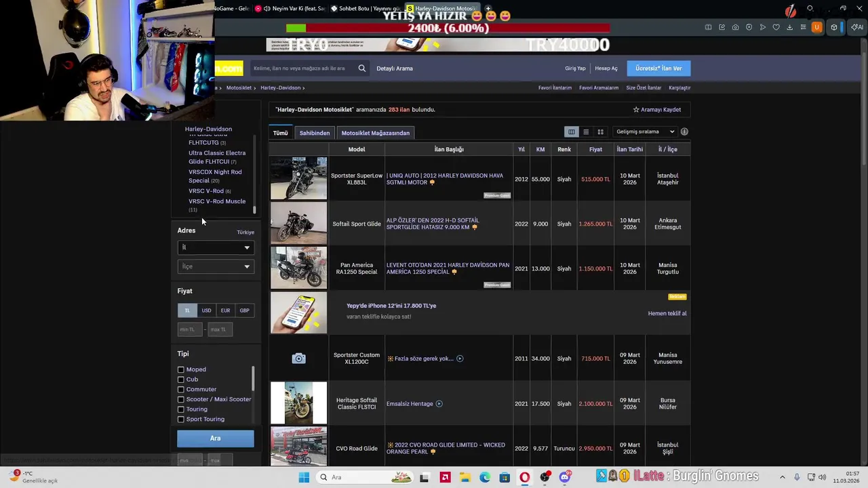Click Hemen teklif al ad link
The image size is (868, 488).
[x=667, y=314]
